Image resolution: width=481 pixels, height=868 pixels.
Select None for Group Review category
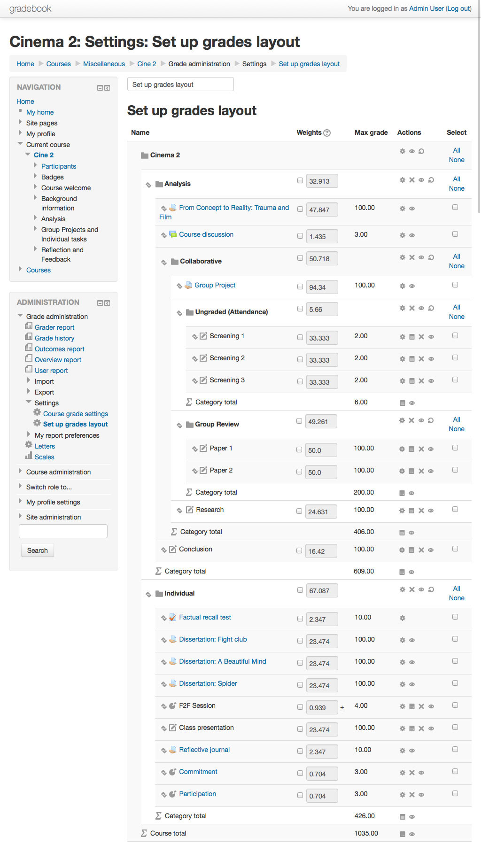click(x=457, y=429)
